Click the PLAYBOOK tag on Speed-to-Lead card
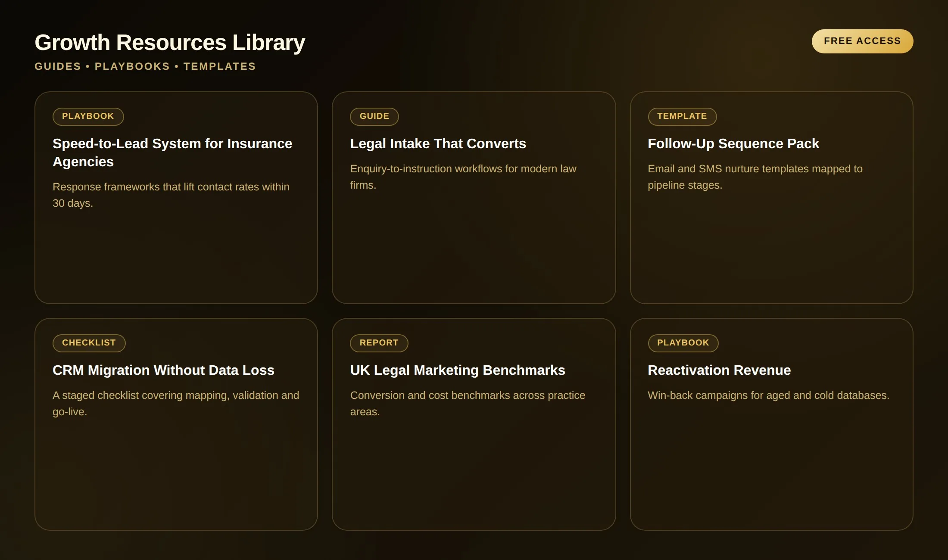 tap(88, 117)
